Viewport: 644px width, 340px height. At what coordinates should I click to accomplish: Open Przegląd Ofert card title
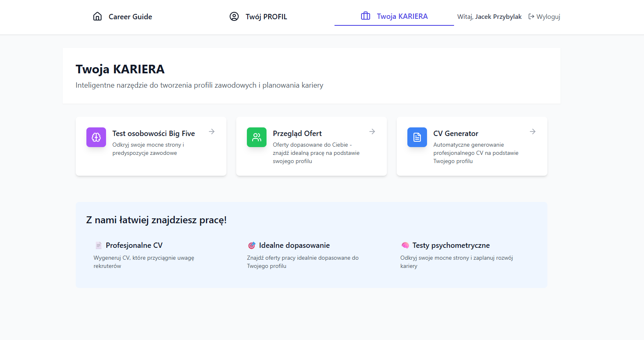pyautogui.click(x=297, y=134)
